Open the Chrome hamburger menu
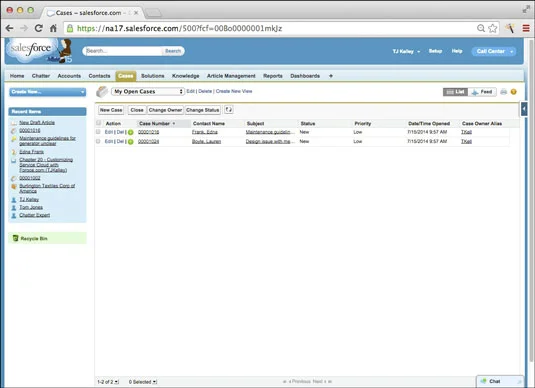The height and width of the screenshot is (388, 535). tap(526, 28)
